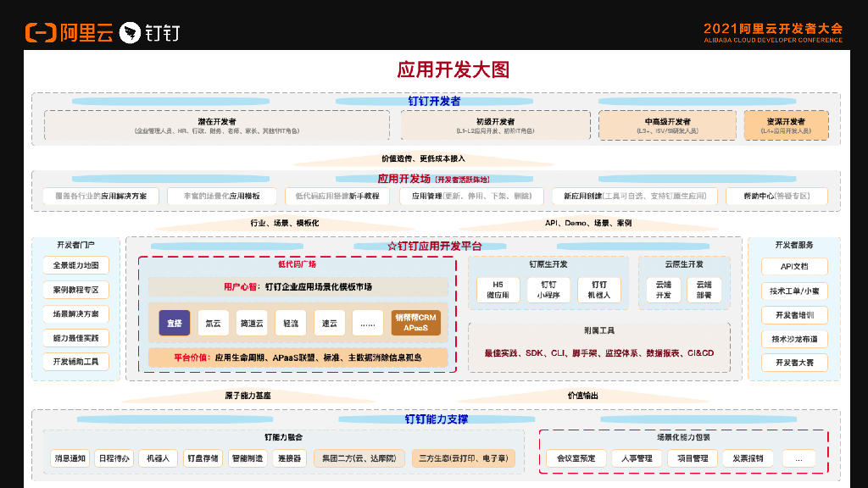Screen dimensions: 868x488
Task: Click the 发票报销 box
Action: (x=748, y=458)
